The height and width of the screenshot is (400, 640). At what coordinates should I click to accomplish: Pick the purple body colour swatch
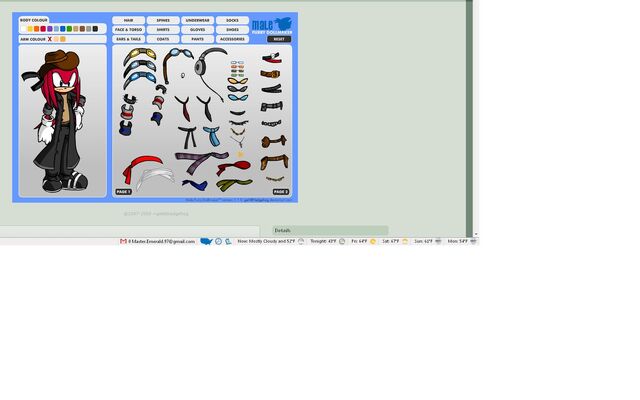[49, 29]
